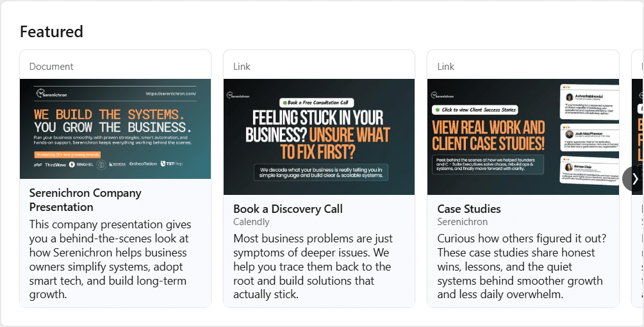The height and width of the screenshot is (327, 644).
Task: Click the serenichron.com URL in the presentation image
Action: (x=170, y=93)
